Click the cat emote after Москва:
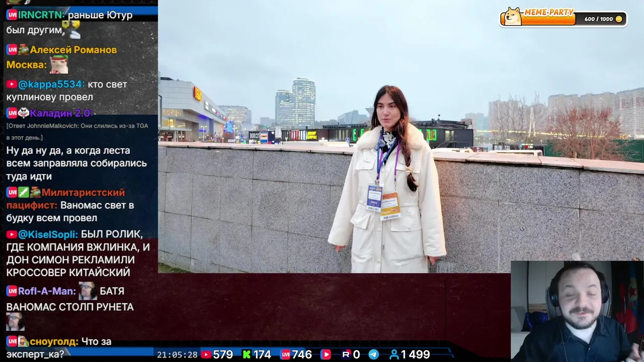Viewport: 644px width, 362px height. coord(58,64)
